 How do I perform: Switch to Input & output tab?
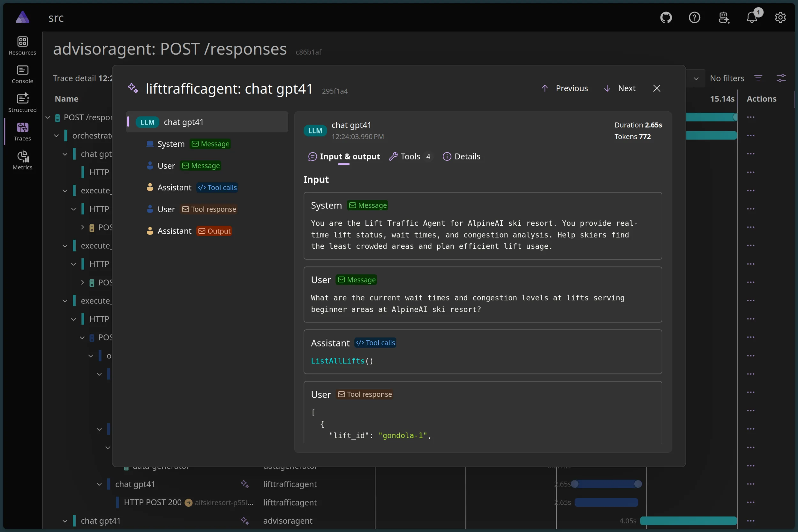(x=344, y=156)
